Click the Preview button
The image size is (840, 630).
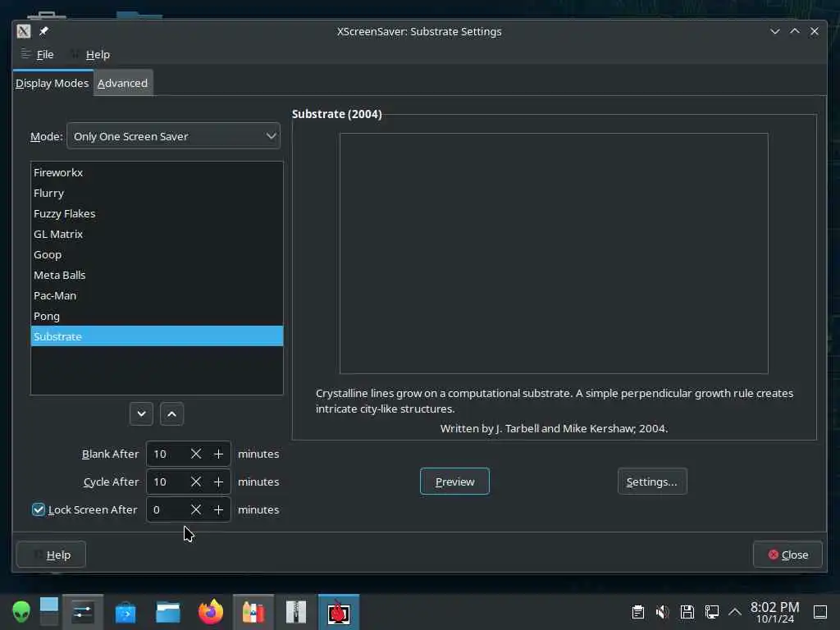[x=454, y=481]
